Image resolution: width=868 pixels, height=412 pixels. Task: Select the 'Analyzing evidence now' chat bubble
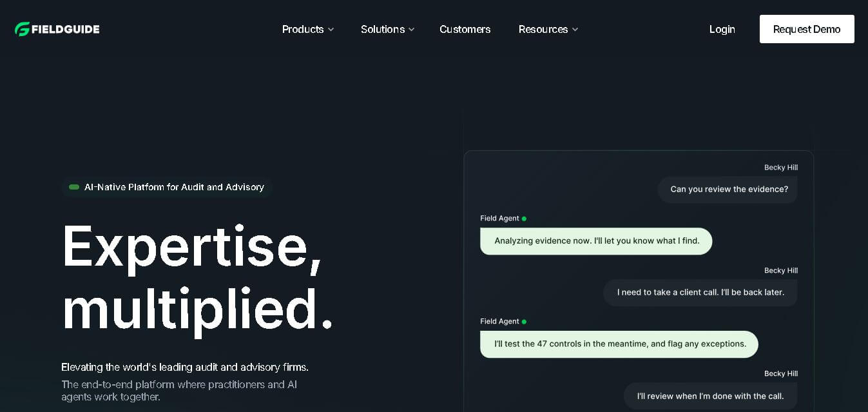(x=596, y=241)
